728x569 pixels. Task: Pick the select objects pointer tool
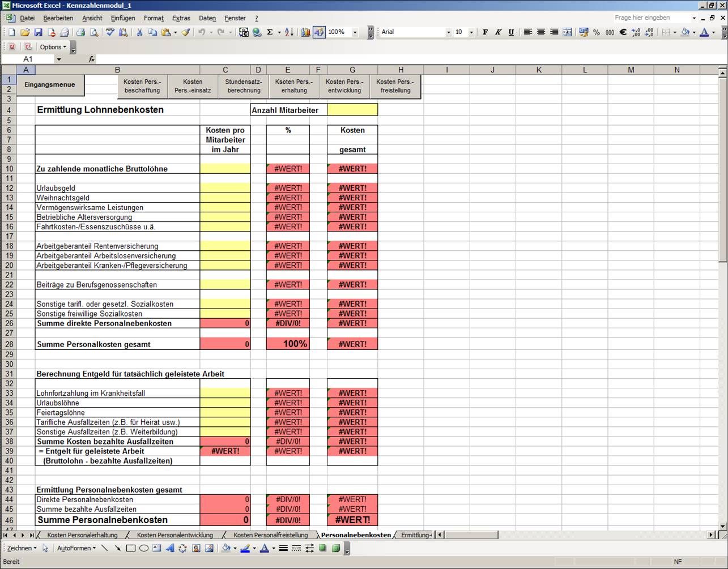pos(45,548)
